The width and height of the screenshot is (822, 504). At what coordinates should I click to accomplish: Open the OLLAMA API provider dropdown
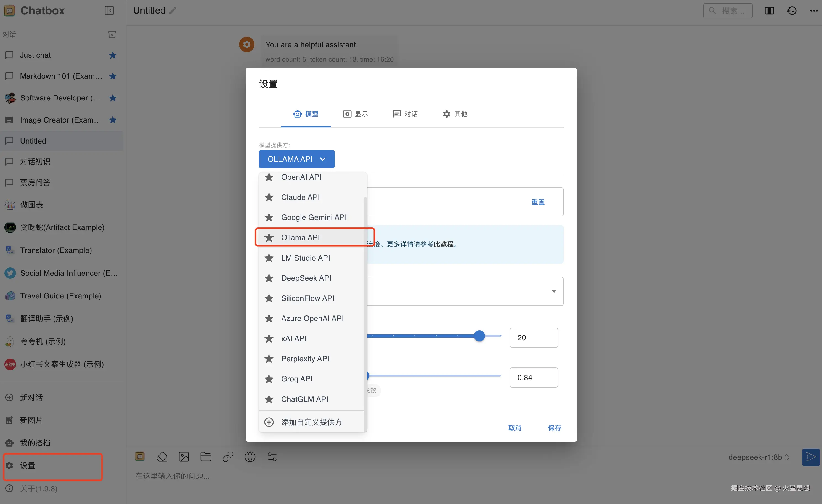(x=296, y=159)
